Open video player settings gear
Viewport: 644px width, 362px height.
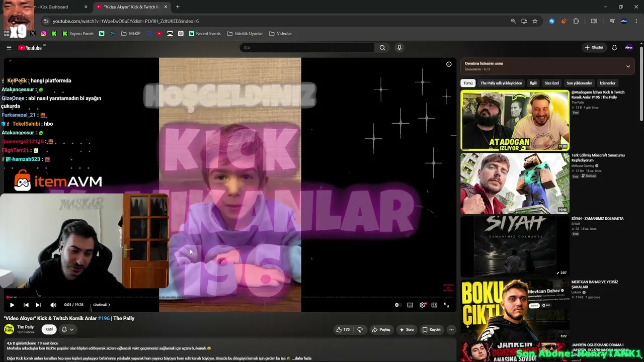click(422, 305)
